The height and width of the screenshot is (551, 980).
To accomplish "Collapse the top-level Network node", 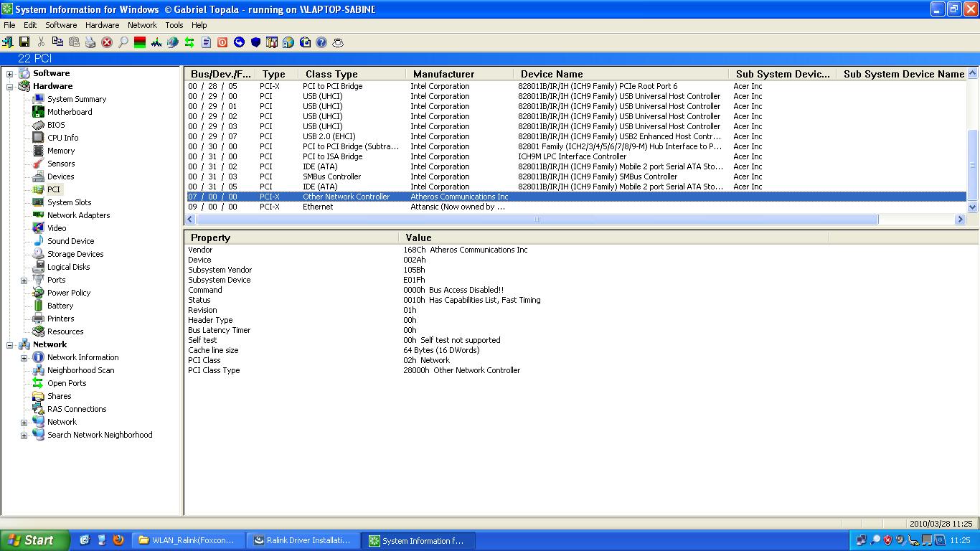I will coord(10,345).
